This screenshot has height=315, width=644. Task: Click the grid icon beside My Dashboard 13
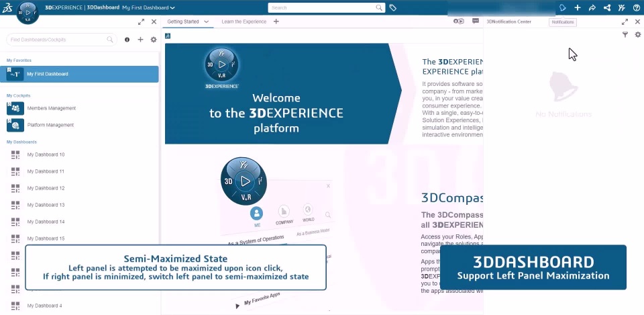(x=15, y=205)
